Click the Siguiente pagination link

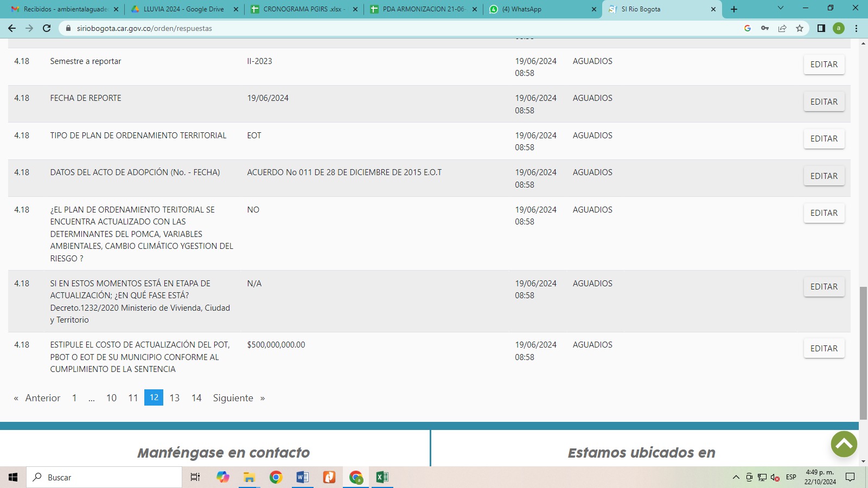233,398
